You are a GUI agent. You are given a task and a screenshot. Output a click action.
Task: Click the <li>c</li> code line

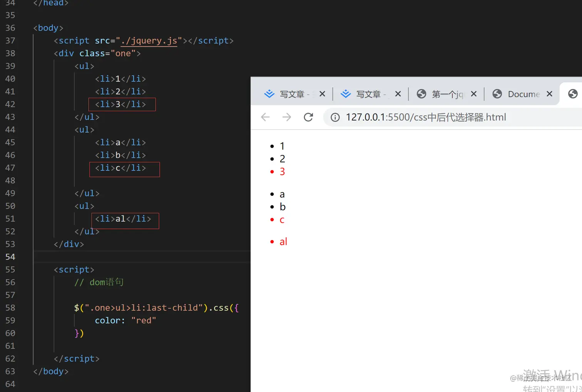coord(120,168)
